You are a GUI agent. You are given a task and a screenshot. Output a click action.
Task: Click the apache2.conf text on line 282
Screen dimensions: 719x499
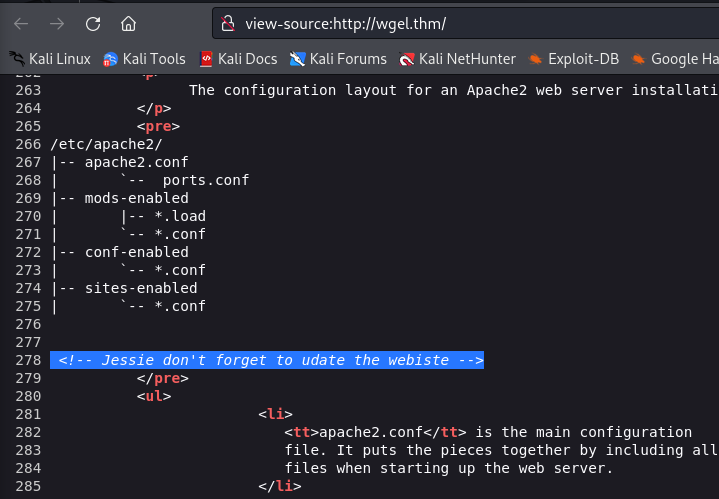(382, 432)
